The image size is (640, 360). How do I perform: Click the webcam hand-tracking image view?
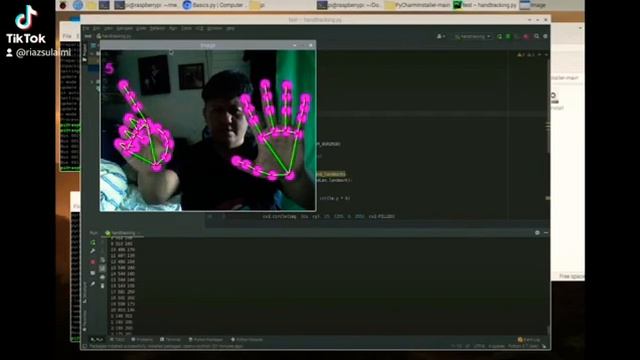pos(208,130)
